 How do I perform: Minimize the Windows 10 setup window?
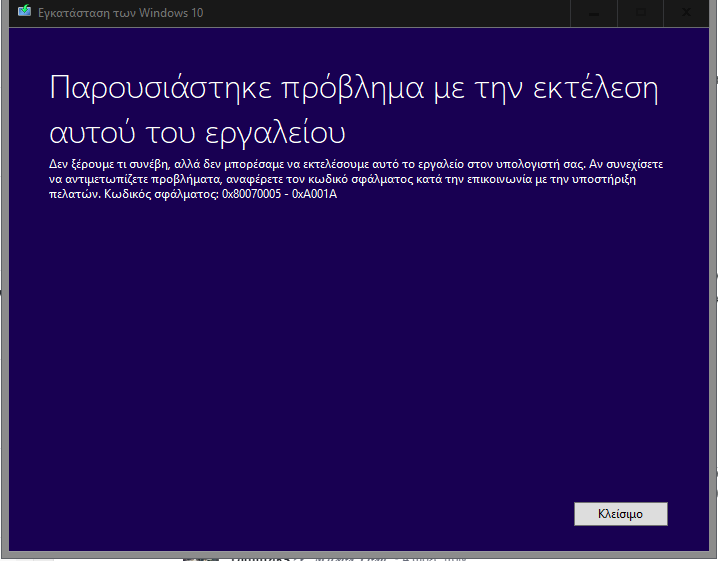(x=594, y=13)
